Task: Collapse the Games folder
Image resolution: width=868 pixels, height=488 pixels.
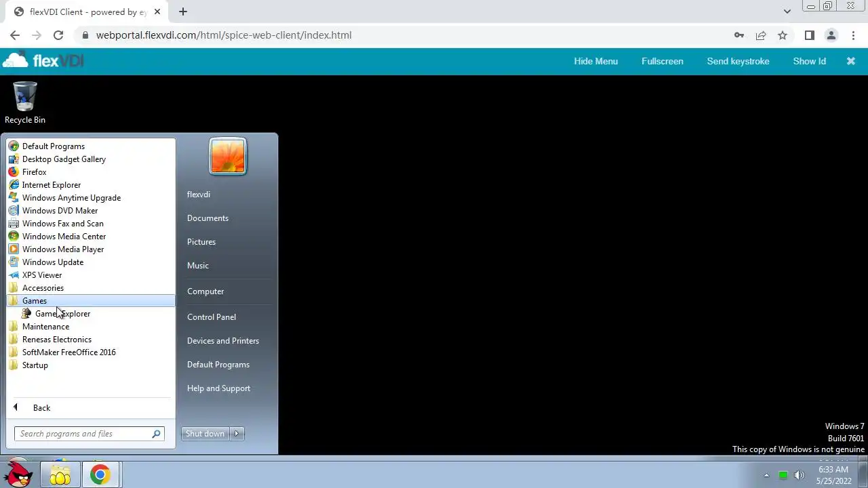Action: [x=91, y=301]
